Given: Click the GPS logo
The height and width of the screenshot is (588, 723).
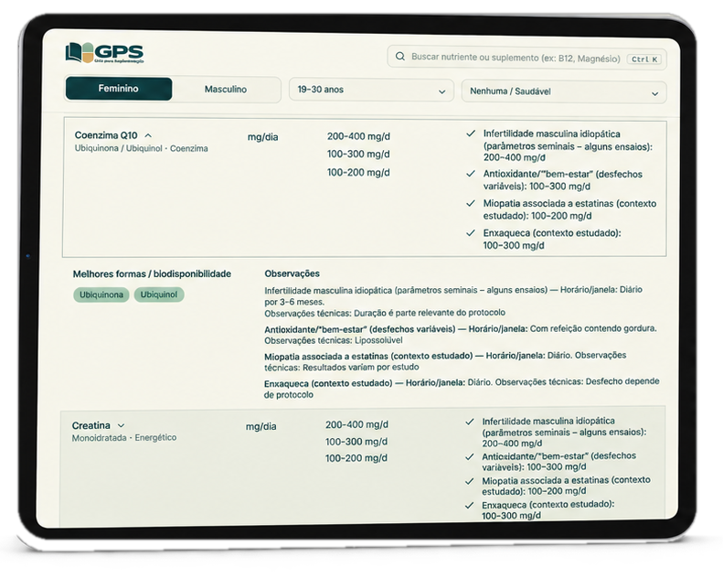Looking at the screenshot, I should [105, 52].
